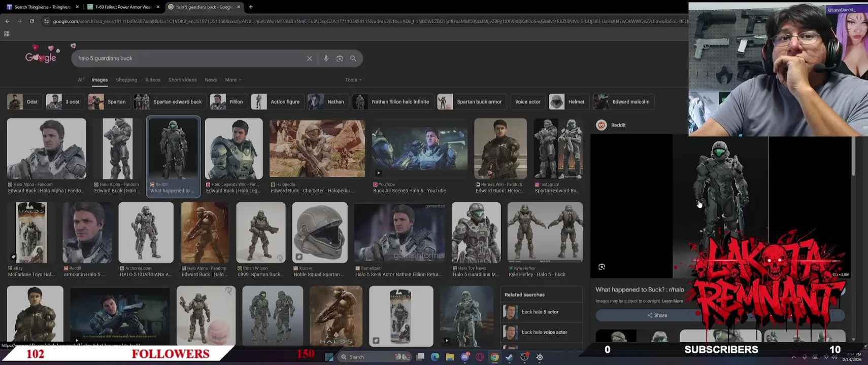Open File Explorer from taskbar
868x365 pixels.
point(450,357)
